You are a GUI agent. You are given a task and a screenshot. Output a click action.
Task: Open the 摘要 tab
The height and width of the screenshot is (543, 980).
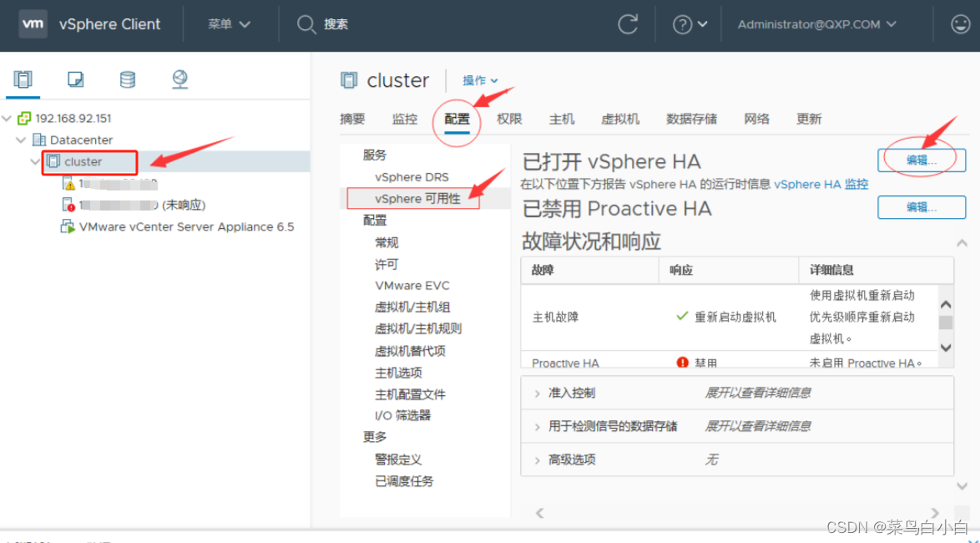pos(352,119)
